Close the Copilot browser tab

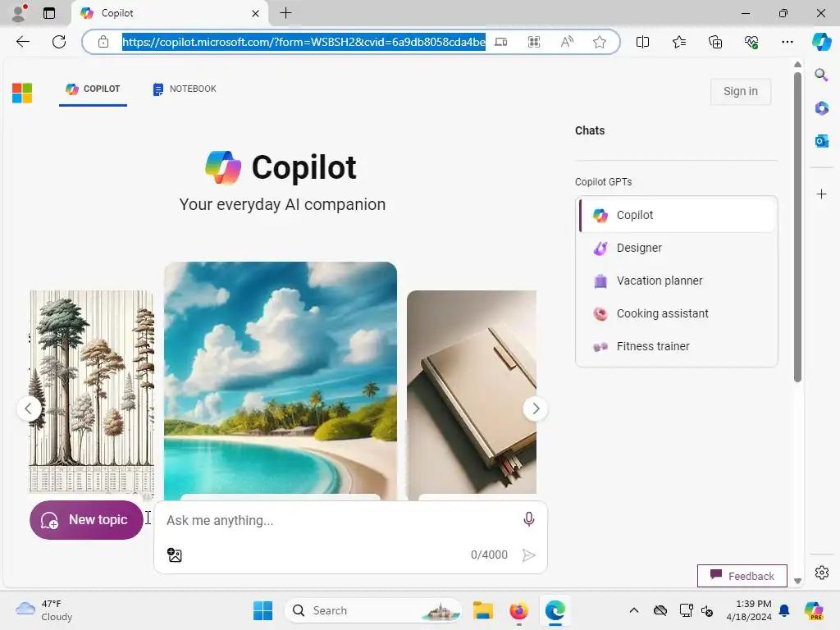point(256,13)
